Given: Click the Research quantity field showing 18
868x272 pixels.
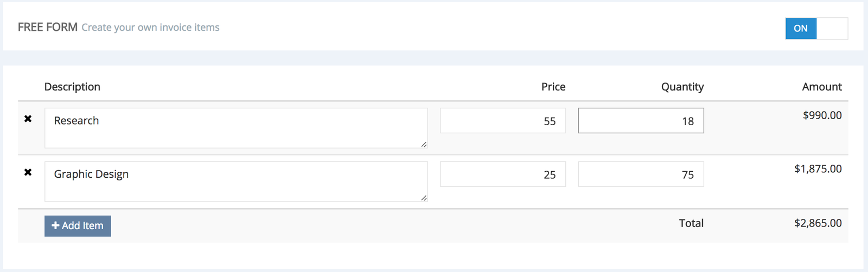Looking at the screenshot, I should tap(641, 121).
